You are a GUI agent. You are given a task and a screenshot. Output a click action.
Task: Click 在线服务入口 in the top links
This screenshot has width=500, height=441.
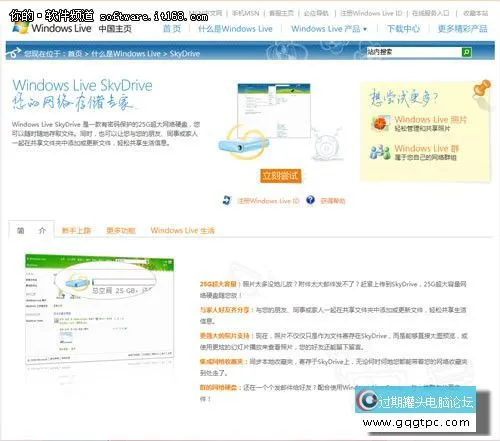[430, 13]
